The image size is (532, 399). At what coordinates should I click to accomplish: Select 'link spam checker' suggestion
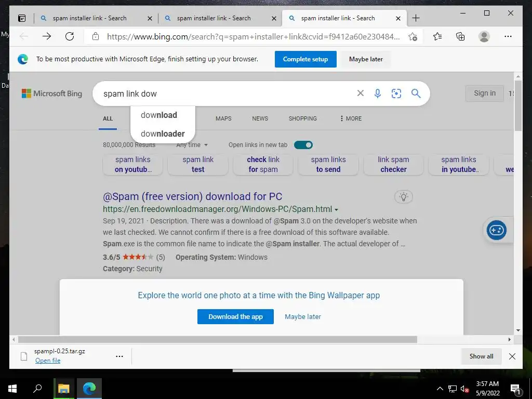tap(393, 165)
